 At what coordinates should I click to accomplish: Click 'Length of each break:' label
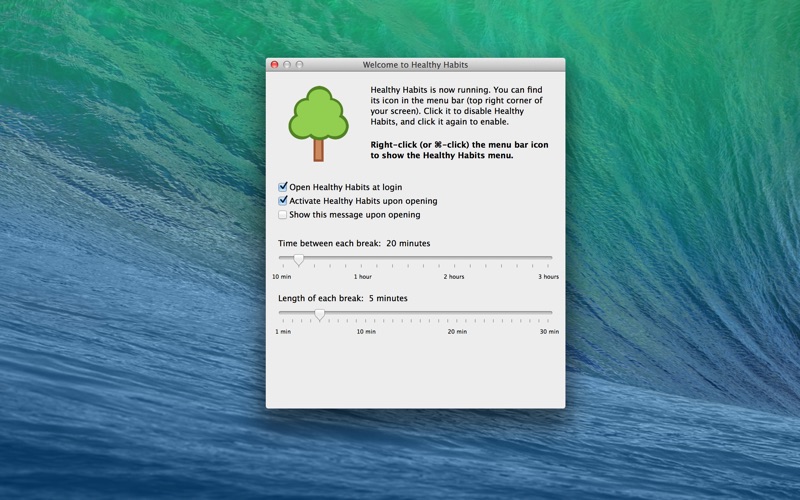coord(321,298)
